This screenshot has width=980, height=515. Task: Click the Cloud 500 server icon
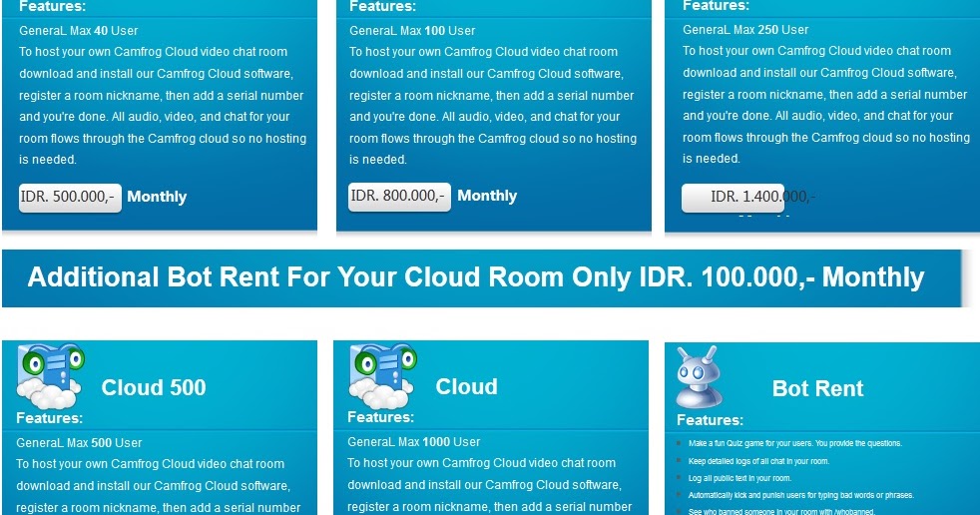coord(51,375)
